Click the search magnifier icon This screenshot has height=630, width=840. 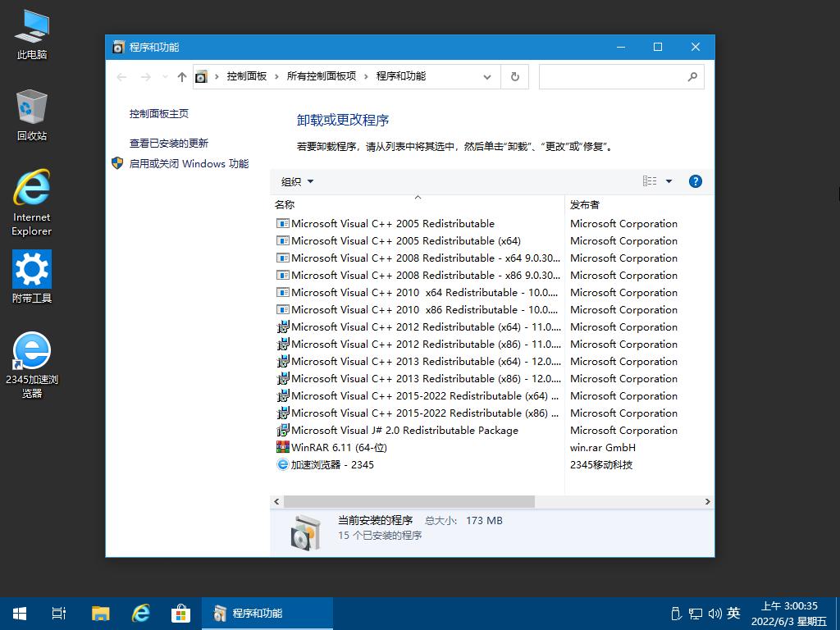(x=692, y=76)
